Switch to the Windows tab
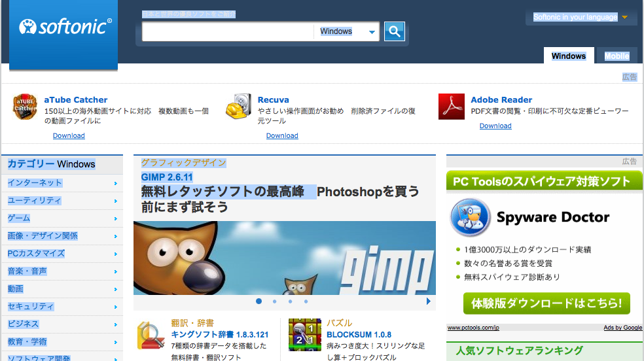This screenshot has height=361, width=644. pos(569,56)
